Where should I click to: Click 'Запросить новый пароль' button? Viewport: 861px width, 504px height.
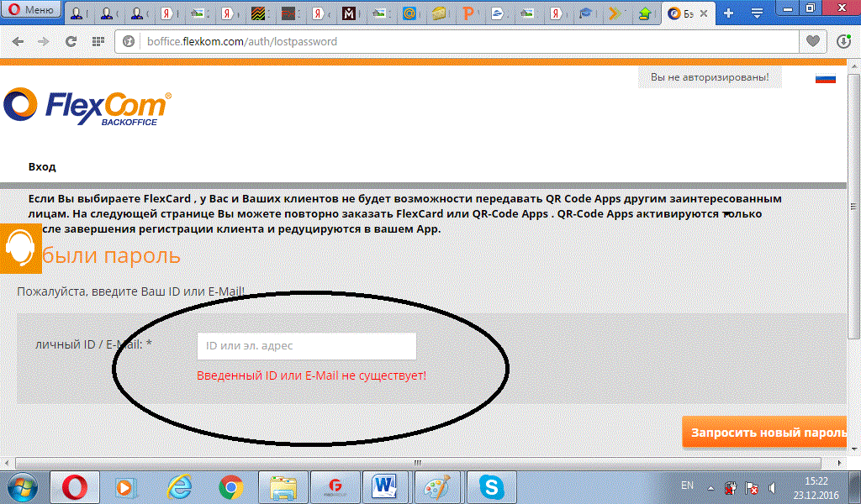pos(765,433)
